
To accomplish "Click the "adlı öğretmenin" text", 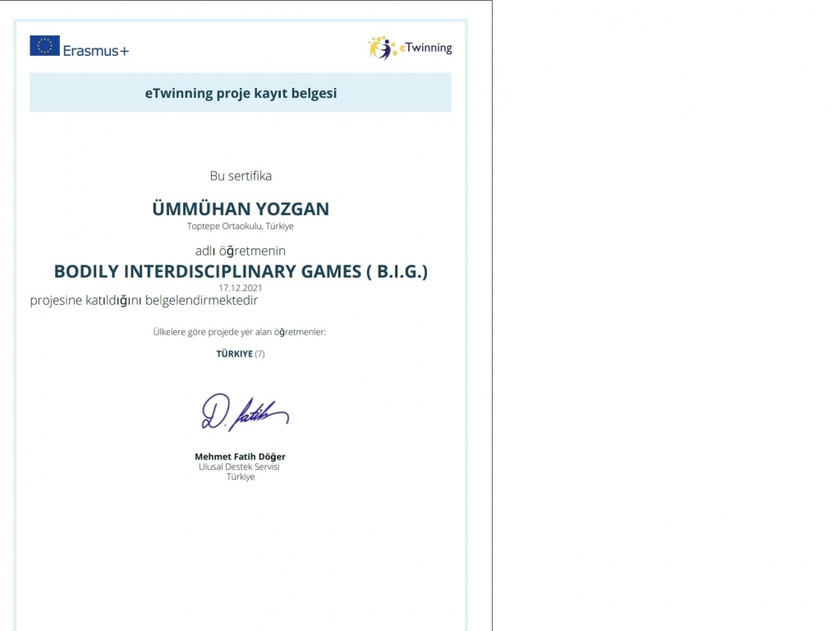I will 241,251.
